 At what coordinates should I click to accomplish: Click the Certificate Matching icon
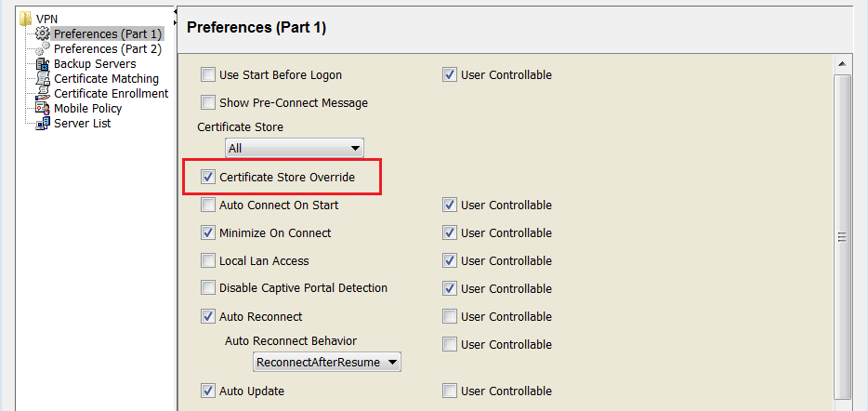[x=42, y=78]
